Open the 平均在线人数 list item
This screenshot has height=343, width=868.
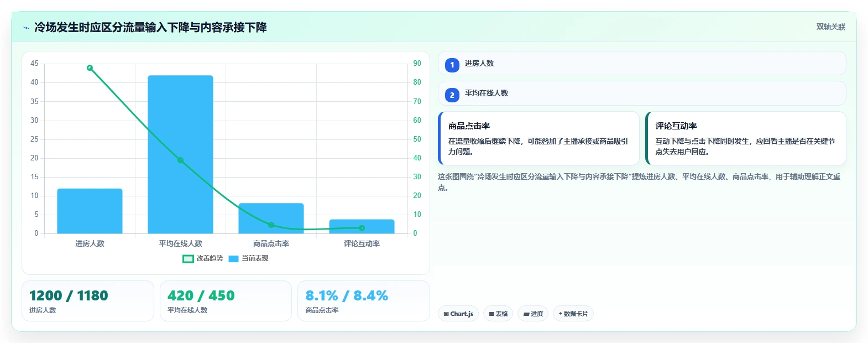click(642, 93)
